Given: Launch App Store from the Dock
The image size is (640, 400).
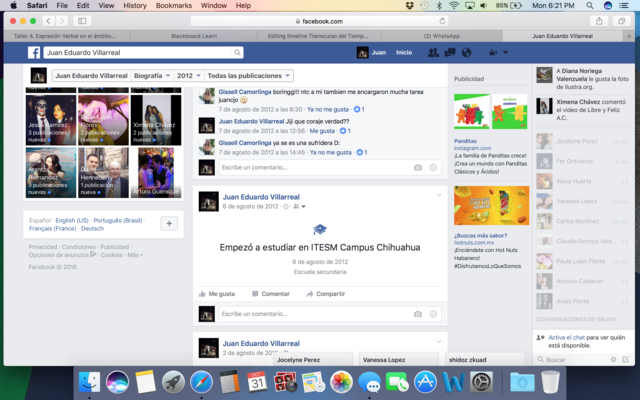Looking at the screenshot, I should 425,382.
